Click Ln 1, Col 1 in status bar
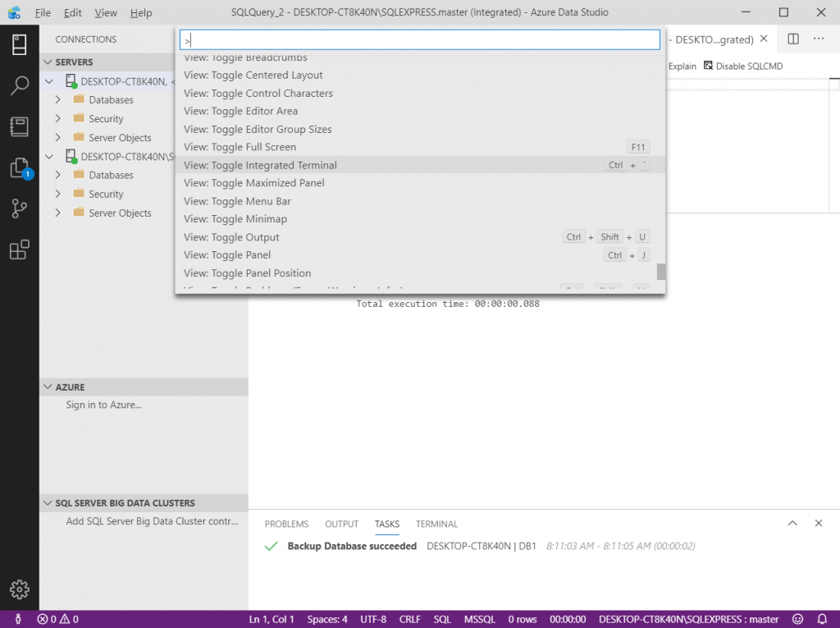Viewport: 840px width, 628px height. tap(272, 619)
